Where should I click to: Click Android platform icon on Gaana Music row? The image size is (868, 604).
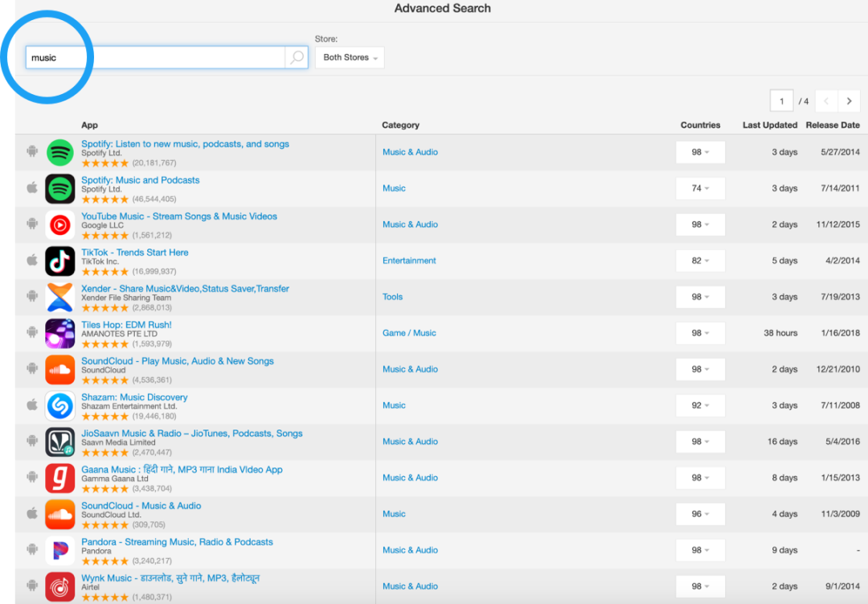coord(32,477)
